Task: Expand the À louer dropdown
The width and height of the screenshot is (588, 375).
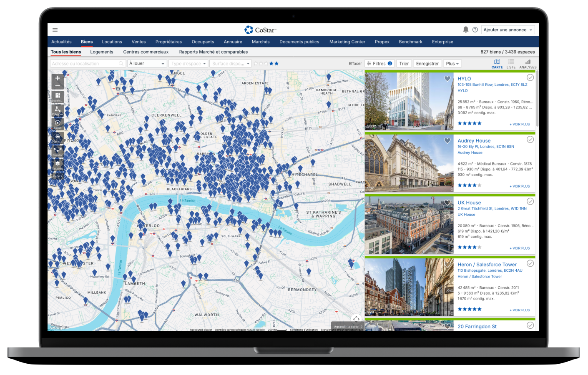Action: pyautogui.click(x=147, y=64)
